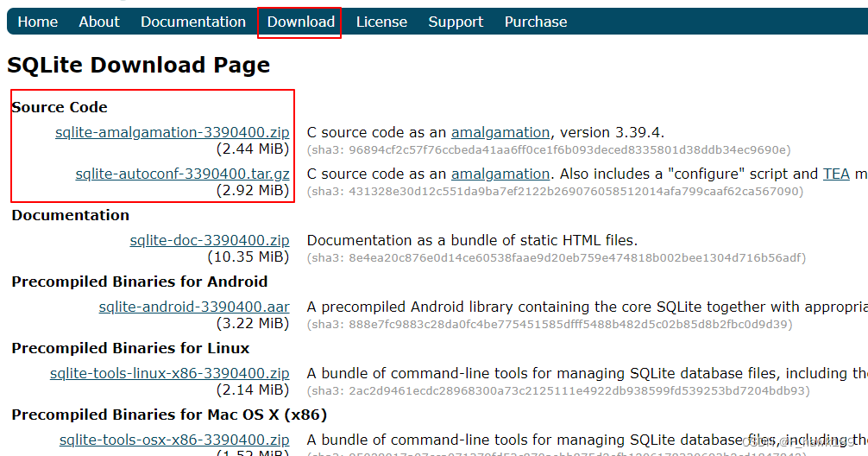Download sqlite-doc-3390400.zip documentation bundle
Screen dimensions: 868x456
(x=210, y=240)
